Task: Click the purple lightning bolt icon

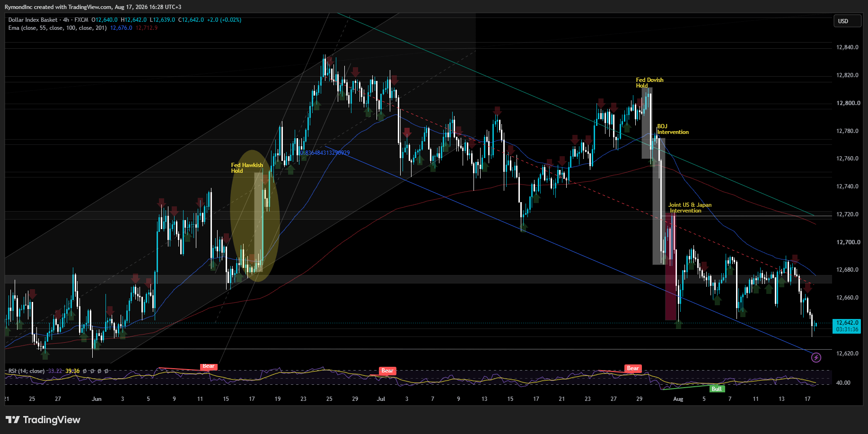Action: tap(816, 358)
